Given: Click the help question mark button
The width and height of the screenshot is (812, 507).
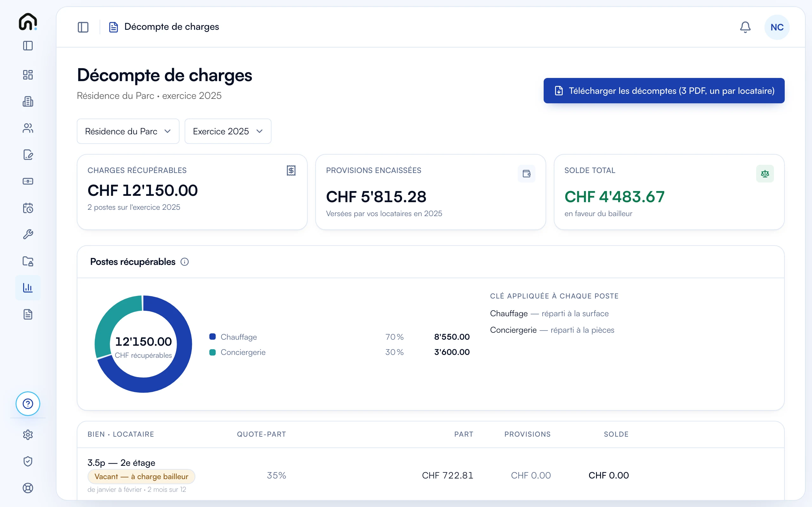Looking at the screenshot, I should click(28, 404).
